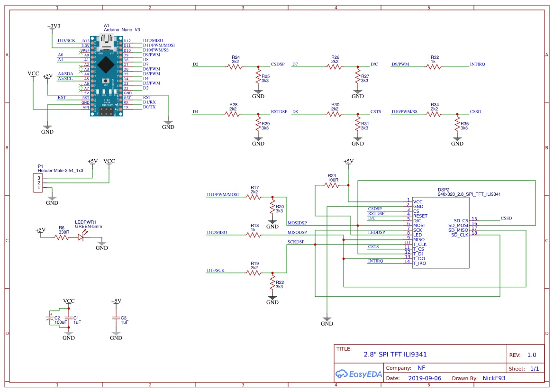Click resistor R17 on the MOSI line
Viewport: 554px width, 392px height.
coord(254,197)
